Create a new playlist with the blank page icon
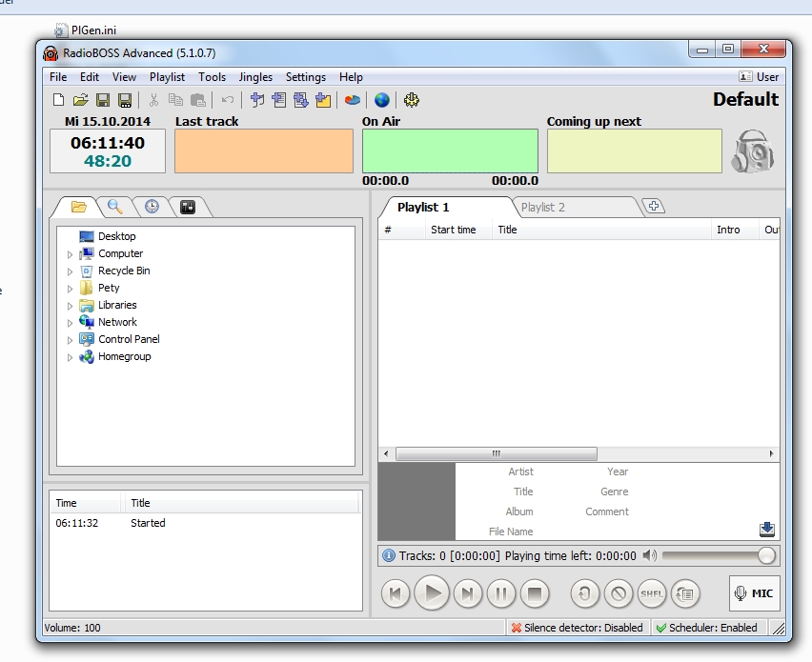Screen dimensions: 812x662 [58, 100]
